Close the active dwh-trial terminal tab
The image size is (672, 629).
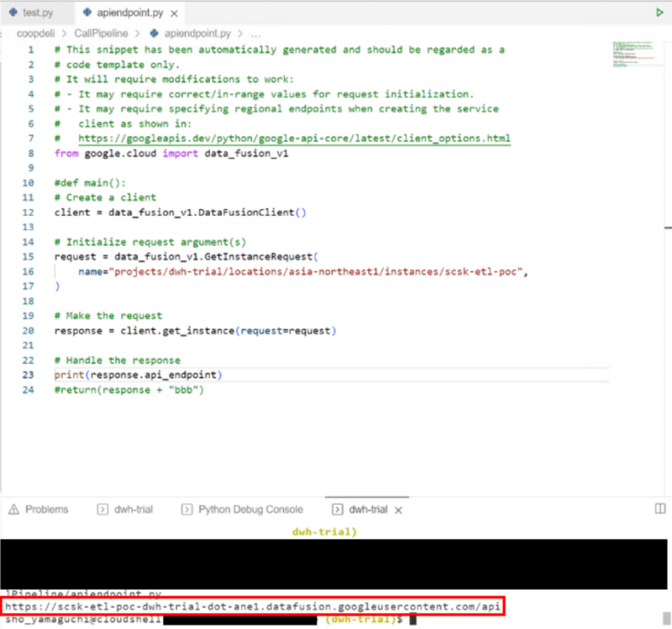tap(398, 510)
